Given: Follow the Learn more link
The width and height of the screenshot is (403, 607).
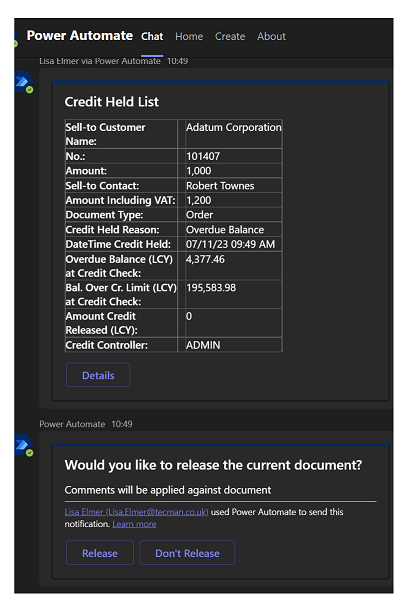Looking at the screenshot, I should (134, 524).
